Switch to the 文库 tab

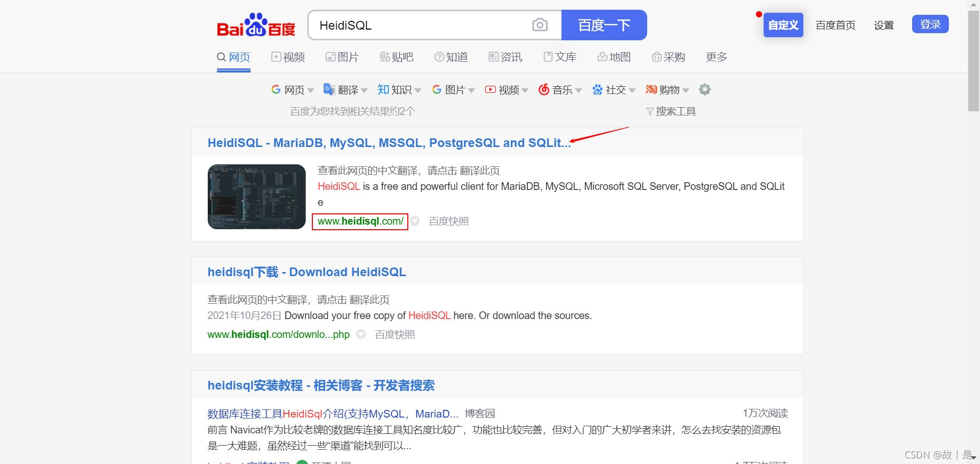560,57
